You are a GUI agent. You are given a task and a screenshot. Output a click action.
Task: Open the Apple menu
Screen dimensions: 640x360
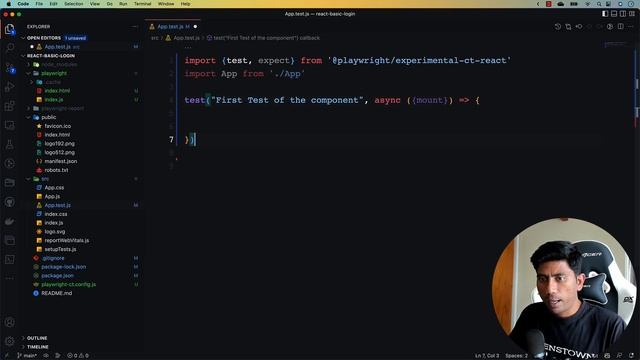[x=8, y=4]
